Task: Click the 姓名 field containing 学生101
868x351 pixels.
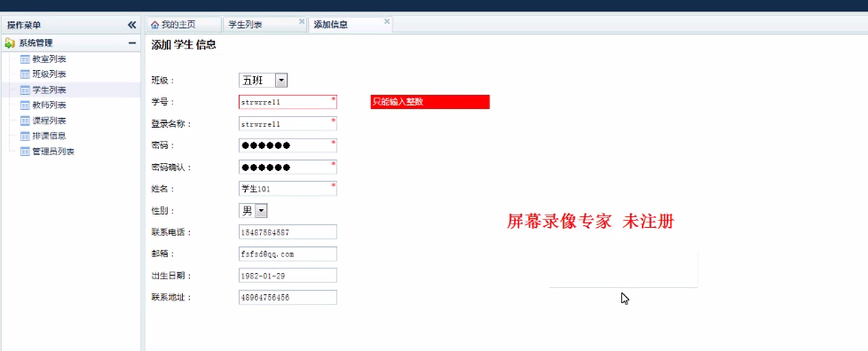Action: pyautogui.click(x=288, y=189)
